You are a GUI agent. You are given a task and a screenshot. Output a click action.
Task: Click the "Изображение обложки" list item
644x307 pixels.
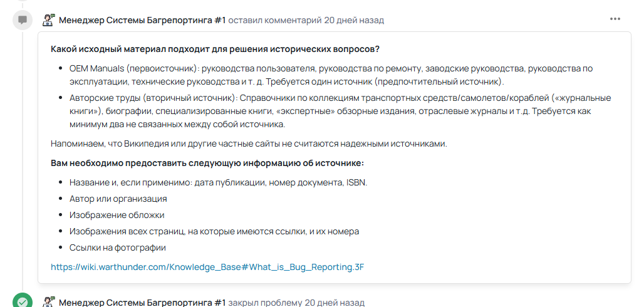117,215
